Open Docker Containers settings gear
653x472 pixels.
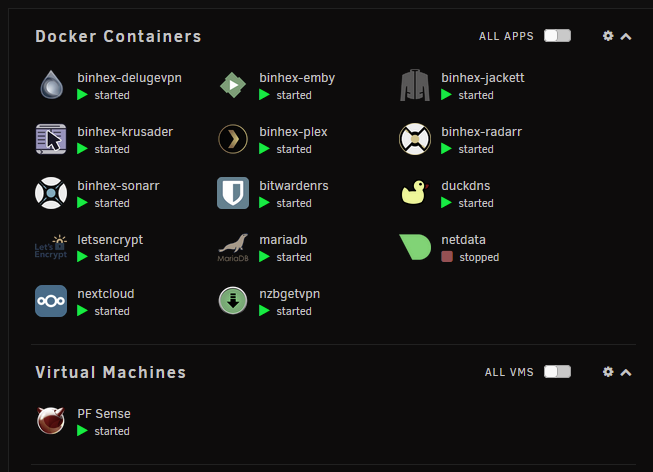(x=608, y=36)
